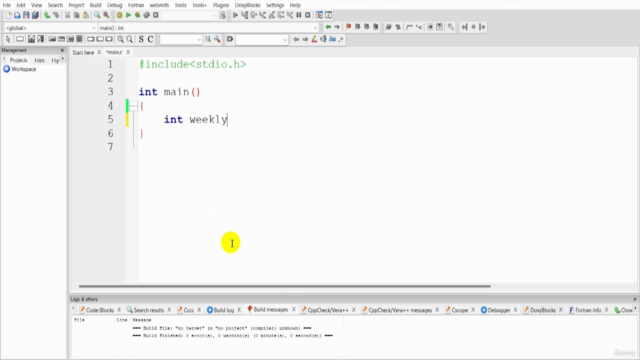640x360 pixels.
Task: Click the Save file icon
Action: point(26,15)
